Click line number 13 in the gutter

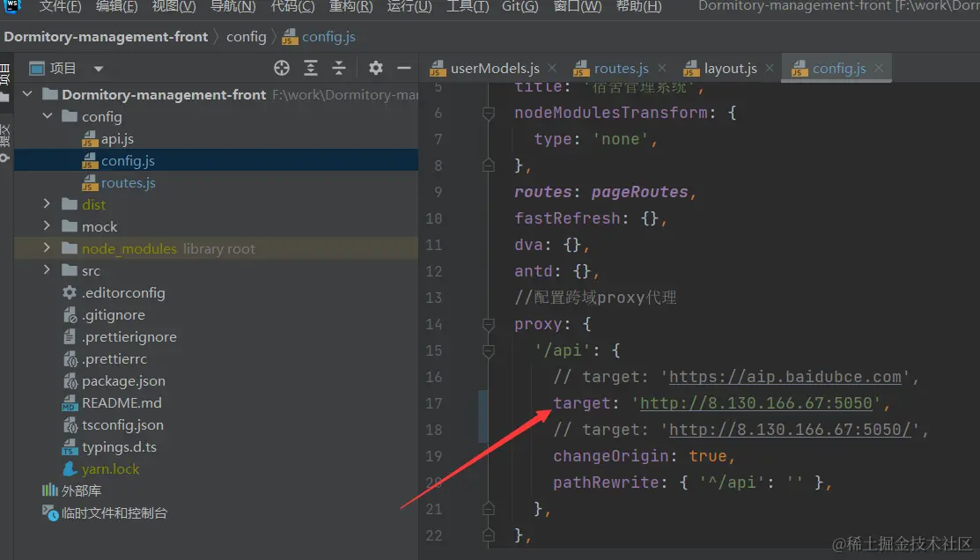[x=434, y=298]
